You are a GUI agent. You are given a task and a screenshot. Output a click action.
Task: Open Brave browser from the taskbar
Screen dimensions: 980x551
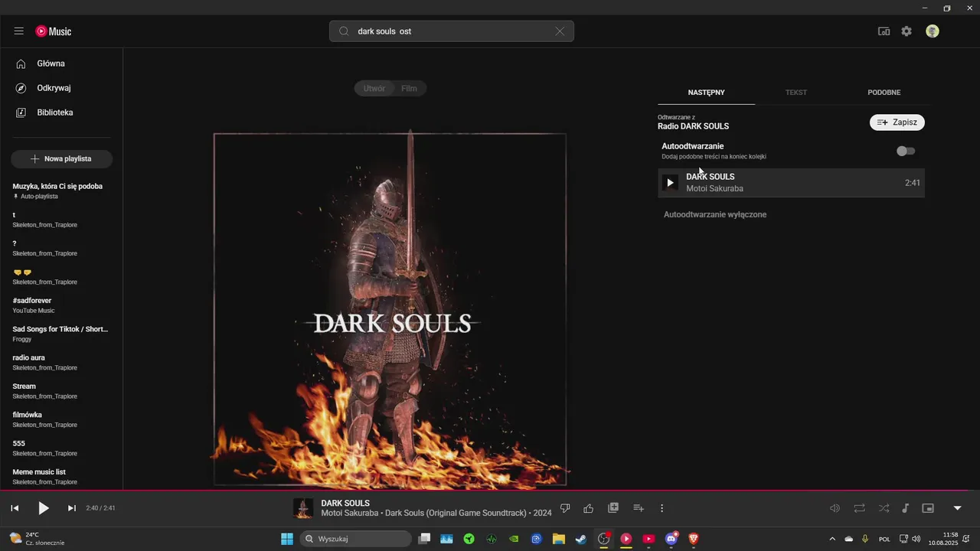pyautogui.click(x=694, y=539)
